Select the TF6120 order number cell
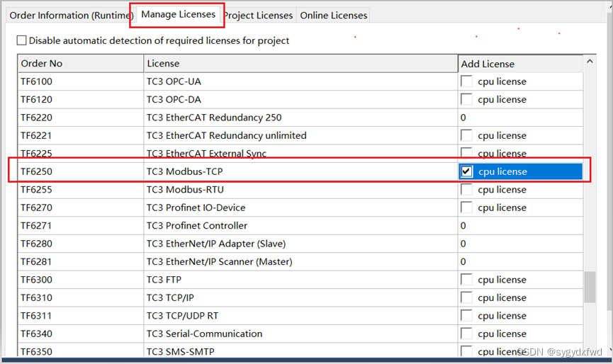The image size is (613, 364). 81,99
